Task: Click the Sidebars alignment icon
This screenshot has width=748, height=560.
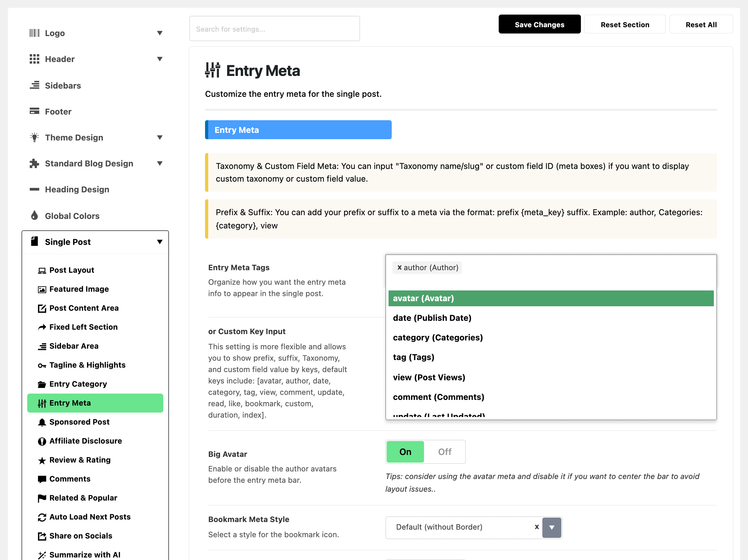Action: (x=34, y=85)
